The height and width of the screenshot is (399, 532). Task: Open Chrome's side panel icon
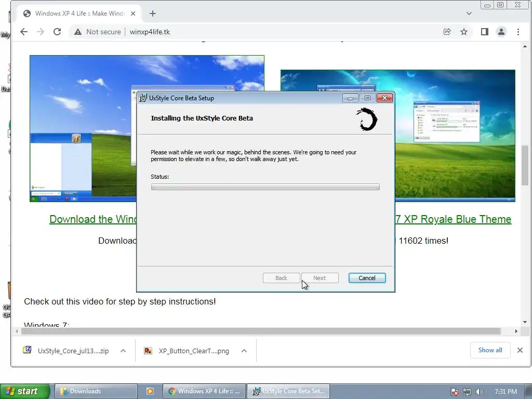pyautogui.click(x=485, y=32)
